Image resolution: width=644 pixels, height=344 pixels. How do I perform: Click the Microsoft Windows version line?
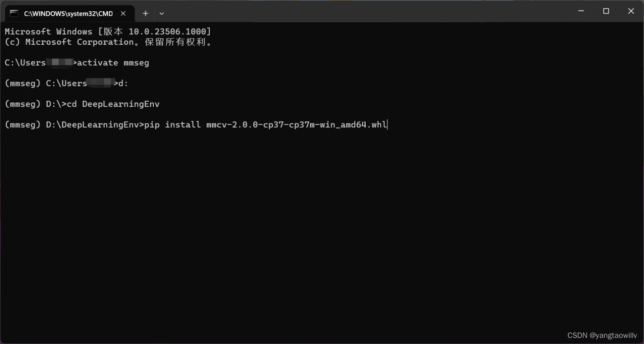click(107, 31)
